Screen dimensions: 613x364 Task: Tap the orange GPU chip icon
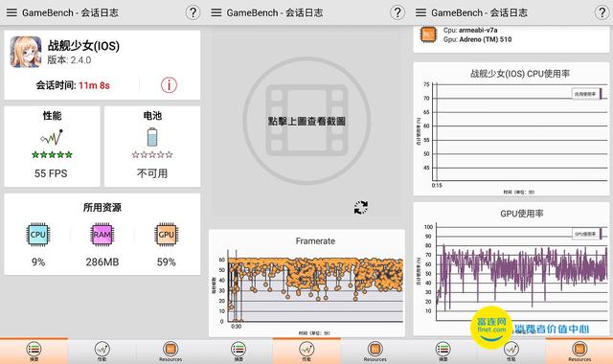tap(166, 234)
